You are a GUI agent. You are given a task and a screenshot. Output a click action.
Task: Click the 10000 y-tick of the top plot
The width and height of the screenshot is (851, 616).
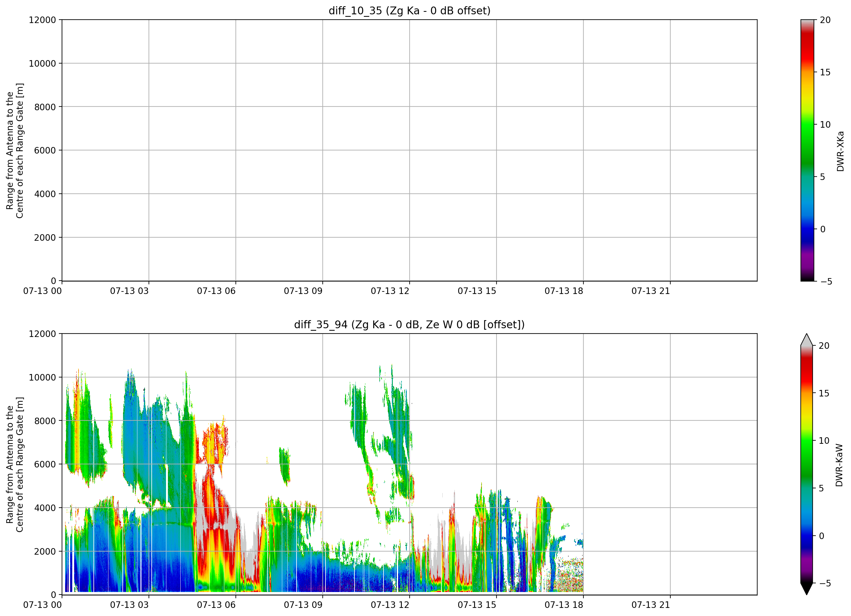[42, 64]
